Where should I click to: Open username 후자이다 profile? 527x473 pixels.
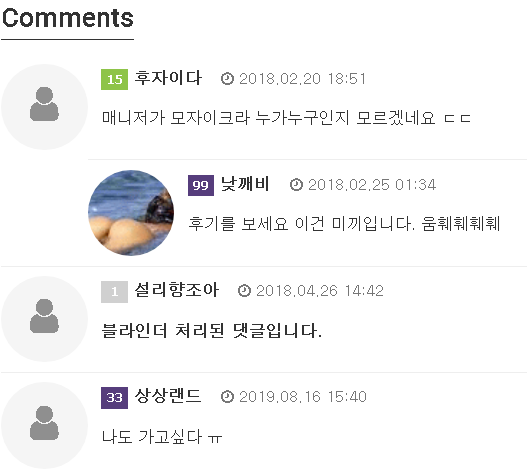(168, 78)
